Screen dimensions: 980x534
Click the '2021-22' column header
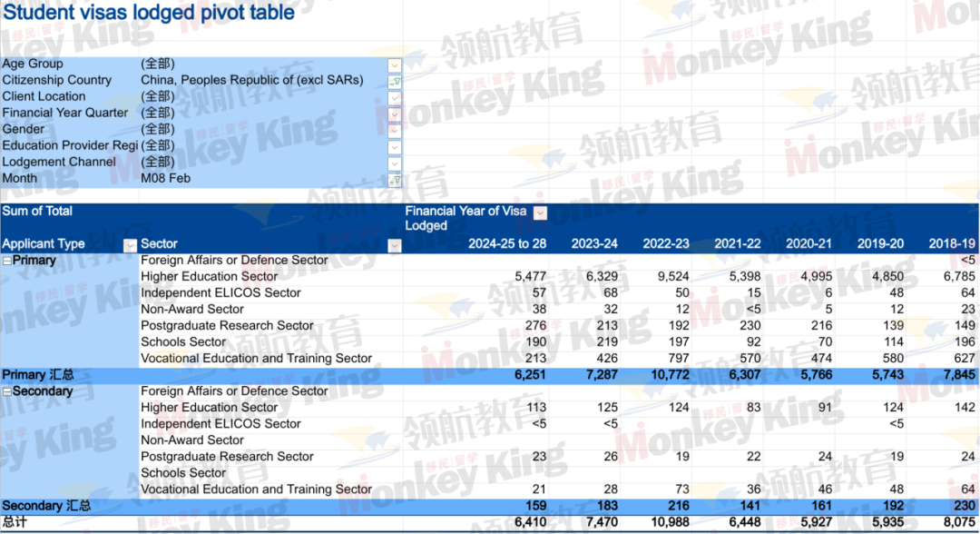pyautogui.click(x=738, y=244)
